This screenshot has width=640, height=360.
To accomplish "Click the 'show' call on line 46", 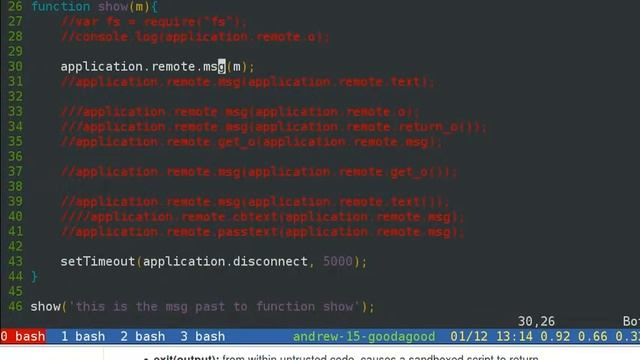I will coord(45,307).
